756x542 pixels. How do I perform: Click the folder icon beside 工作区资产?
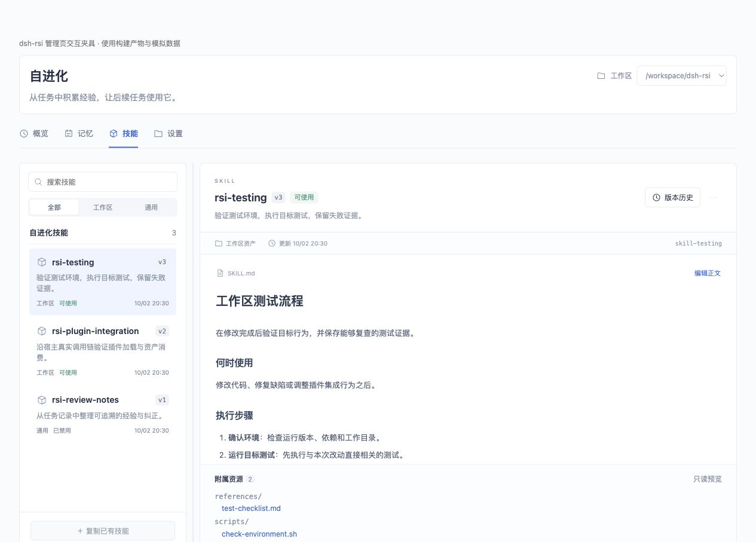[218, 243]
